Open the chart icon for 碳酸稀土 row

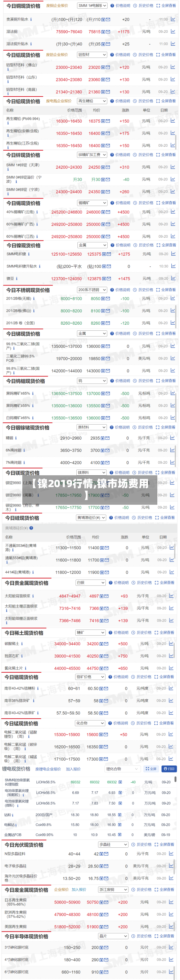[x=172, y=644]
